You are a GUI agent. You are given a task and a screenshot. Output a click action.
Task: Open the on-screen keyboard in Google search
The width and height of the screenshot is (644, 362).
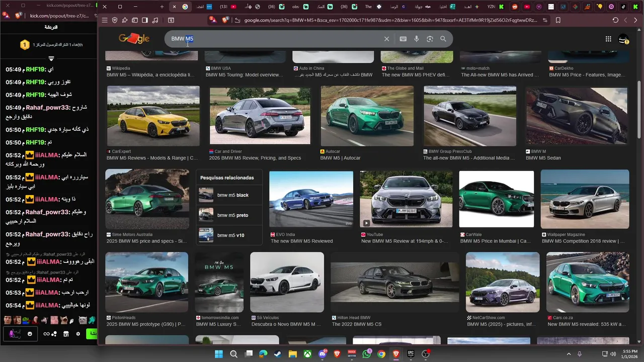click(x=403, y=39)
